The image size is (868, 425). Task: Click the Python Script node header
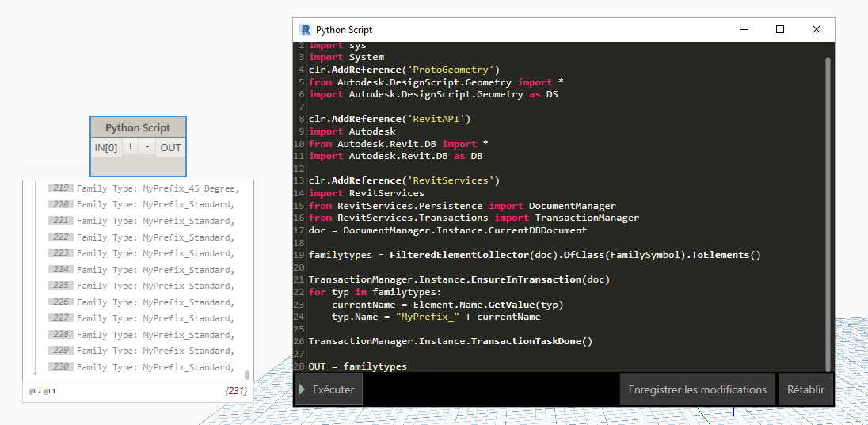coord(138,128)
